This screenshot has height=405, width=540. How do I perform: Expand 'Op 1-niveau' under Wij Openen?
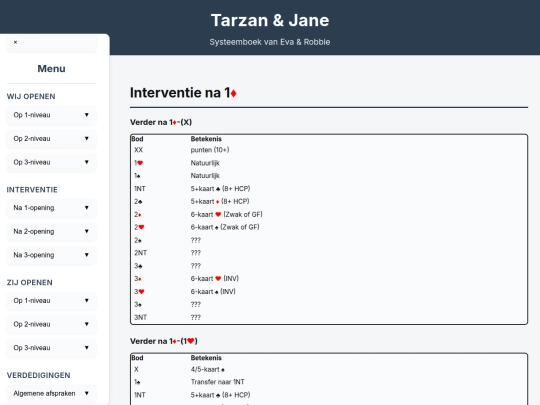51,115
